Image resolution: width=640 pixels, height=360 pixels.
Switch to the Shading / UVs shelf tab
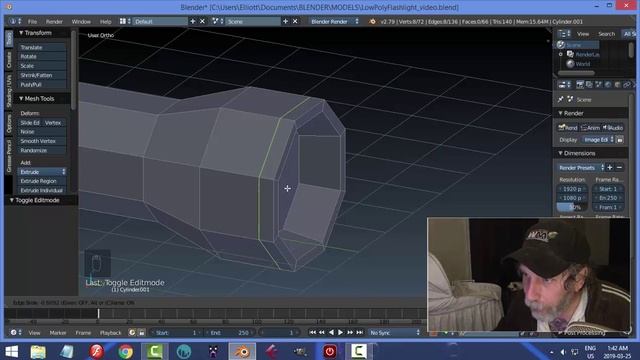9,91
